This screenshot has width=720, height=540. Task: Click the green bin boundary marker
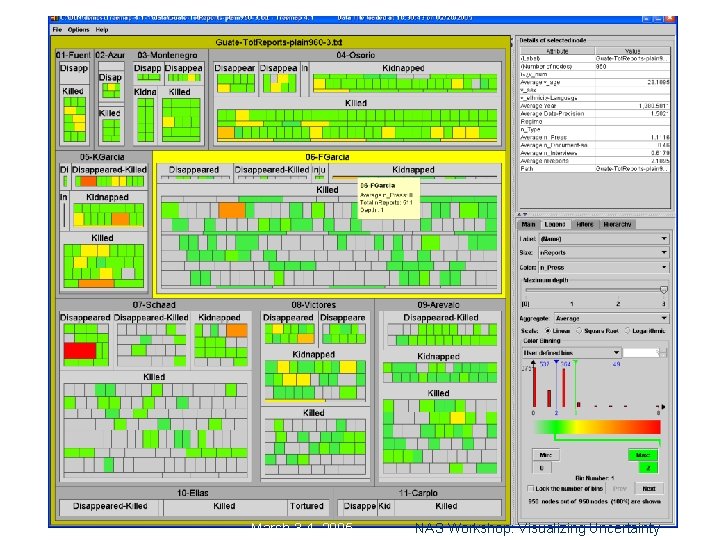tap(575, 363)
